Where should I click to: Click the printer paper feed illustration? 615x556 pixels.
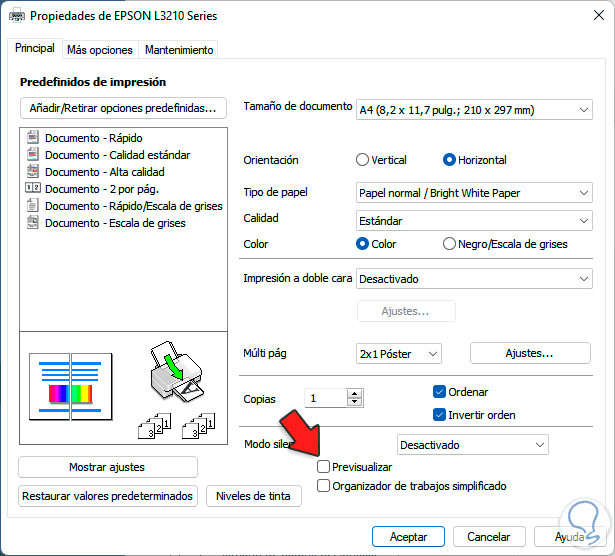tap(176, 371)
